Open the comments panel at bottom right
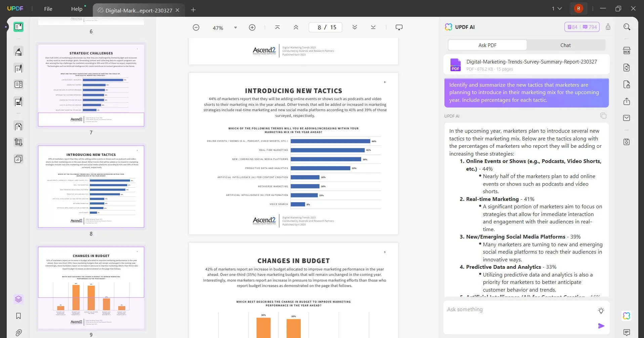This screenshot has height=338, width=644. click(627, 333)
